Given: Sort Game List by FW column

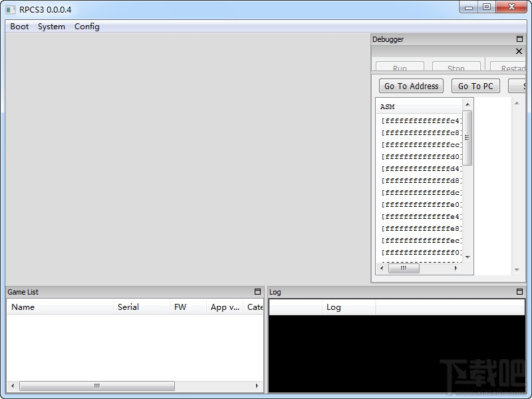Looking at the screenshot, I should pyautogui.click(x=188, y=307).
